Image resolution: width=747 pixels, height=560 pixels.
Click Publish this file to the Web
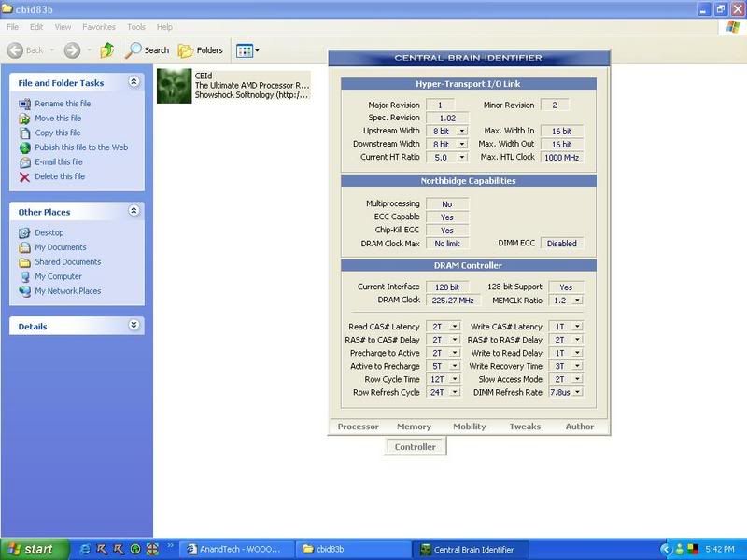pyautogui.click(x=81, y=147)
